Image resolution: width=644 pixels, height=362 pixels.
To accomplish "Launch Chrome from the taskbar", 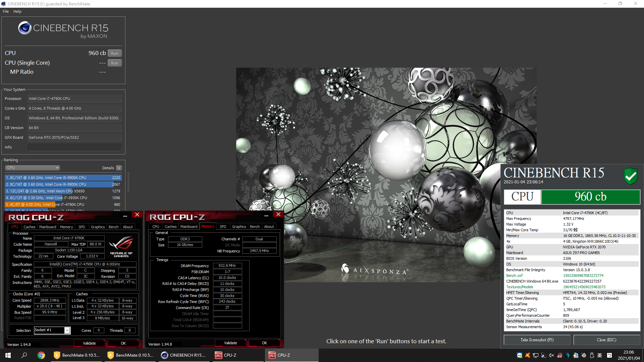I will point(41,355).
